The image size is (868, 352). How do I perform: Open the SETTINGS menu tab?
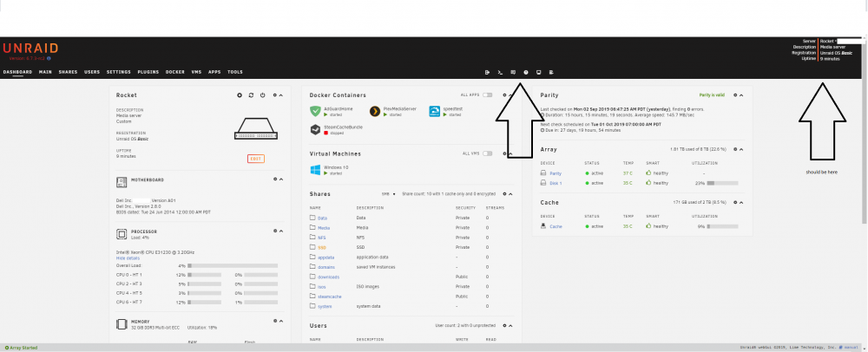(118, 72)
